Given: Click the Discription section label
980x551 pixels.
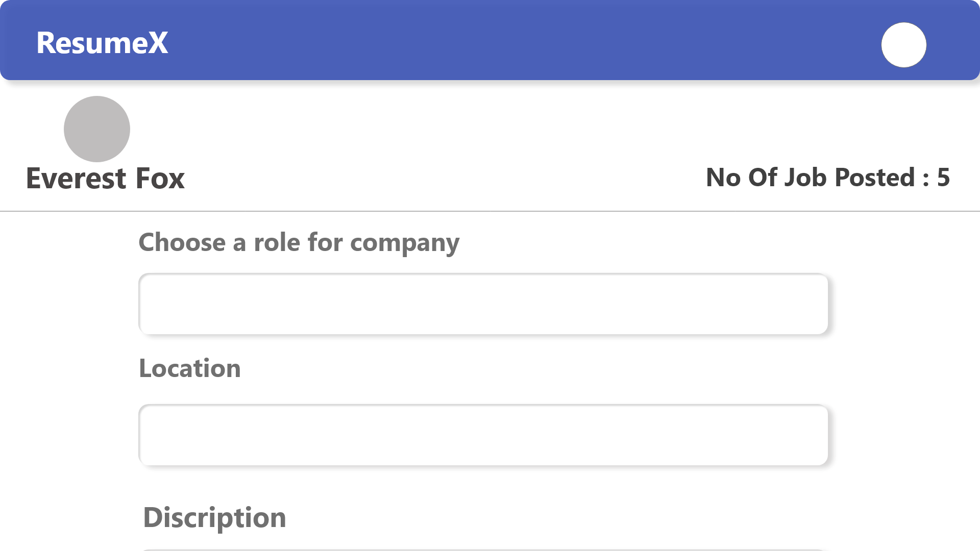Looking at the screenshot, I should tap(214, 518).
